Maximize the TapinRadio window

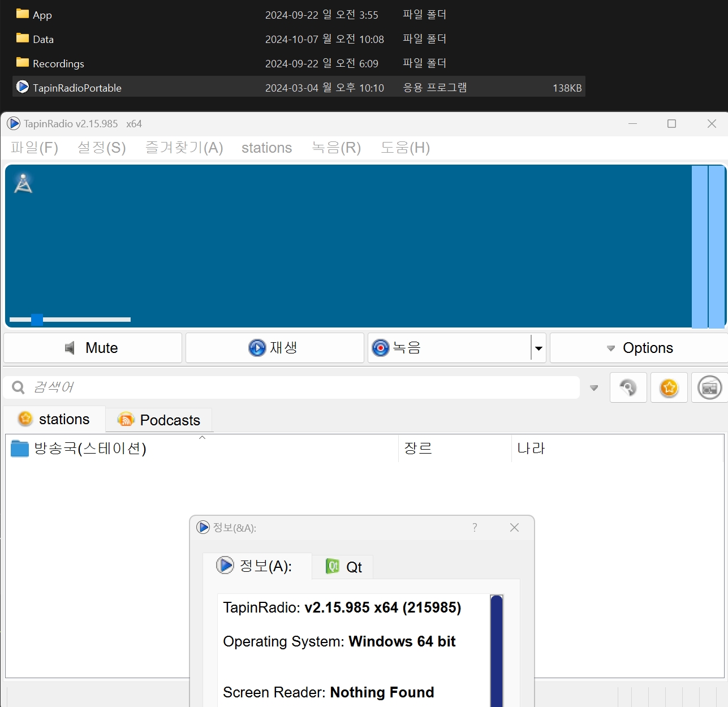pyautogui.click(x=672, y=123)
